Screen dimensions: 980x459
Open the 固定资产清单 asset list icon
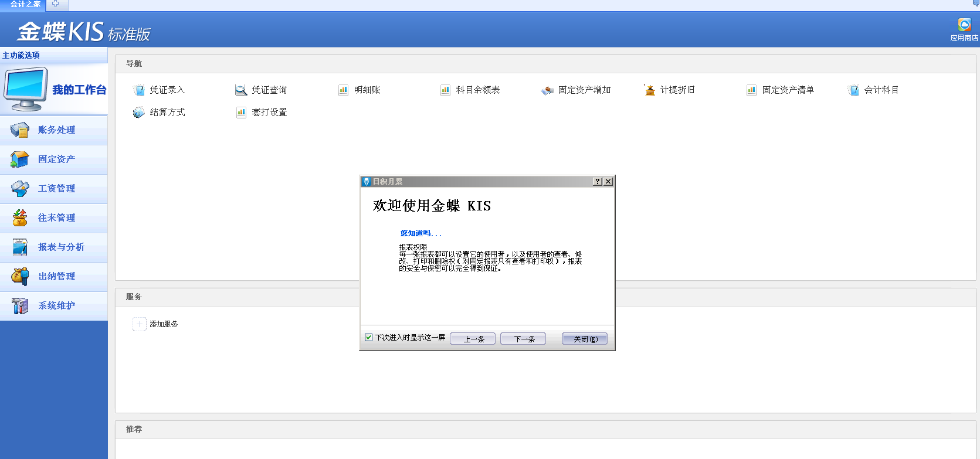click(751, 90)
